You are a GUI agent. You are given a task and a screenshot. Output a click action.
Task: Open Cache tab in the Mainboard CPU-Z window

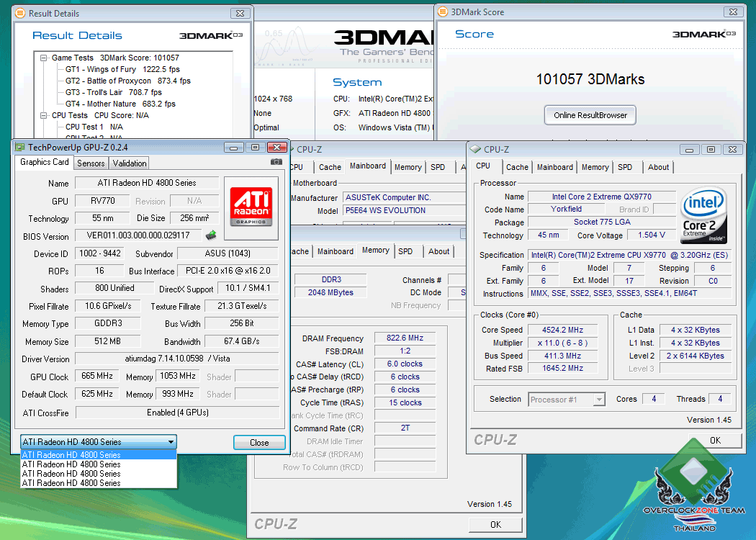[x=330, y=167]
